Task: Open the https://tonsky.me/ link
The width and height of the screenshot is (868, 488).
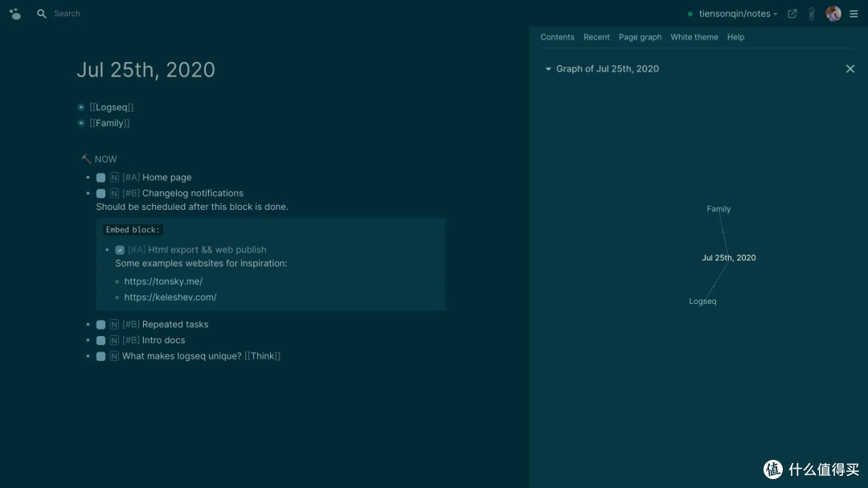Action: (163, 281)
